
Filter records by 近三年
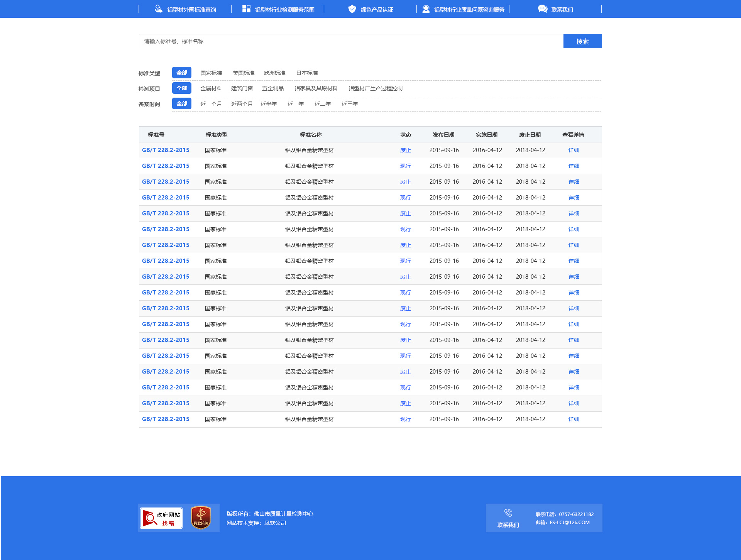[350, 104]
